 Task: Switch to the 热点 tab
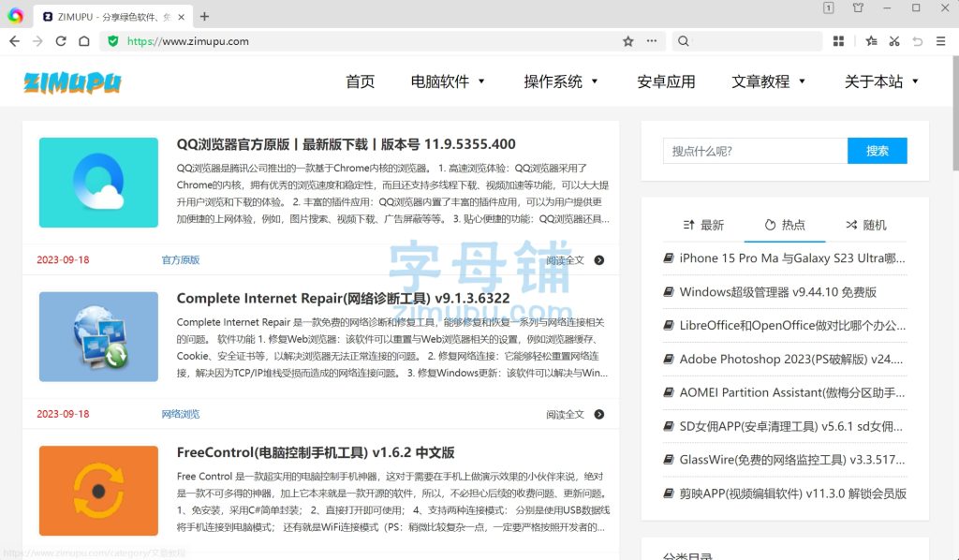(x=785, y=225)
